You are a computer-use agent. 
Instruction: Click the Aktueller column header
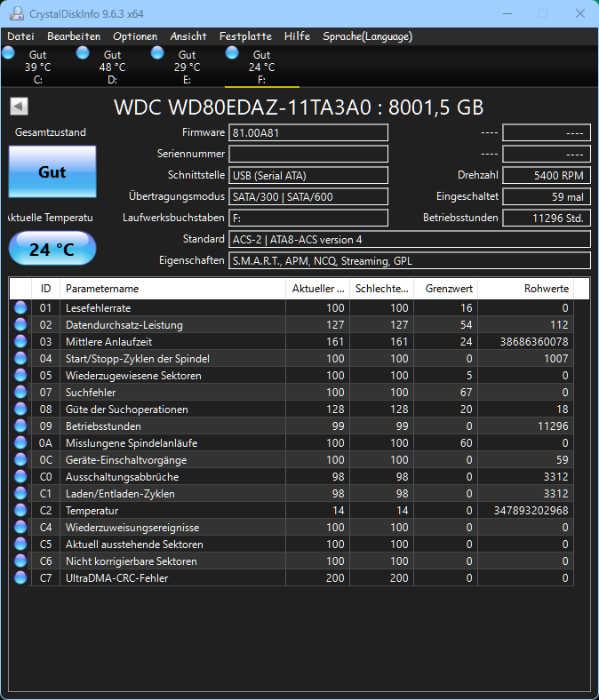click(317, 289)
